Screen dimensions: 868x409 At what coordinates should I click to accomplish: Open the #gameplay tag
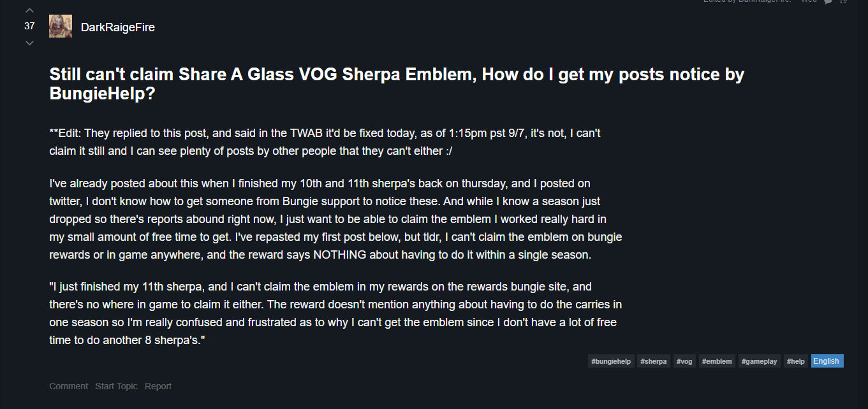pos(760,361)
